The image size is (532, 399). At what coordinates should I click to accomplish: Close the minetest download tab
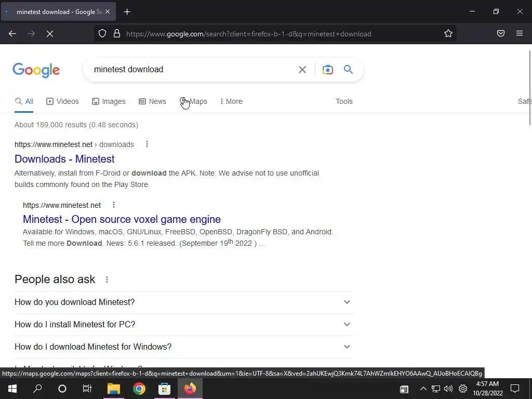(x=108, y=12)
